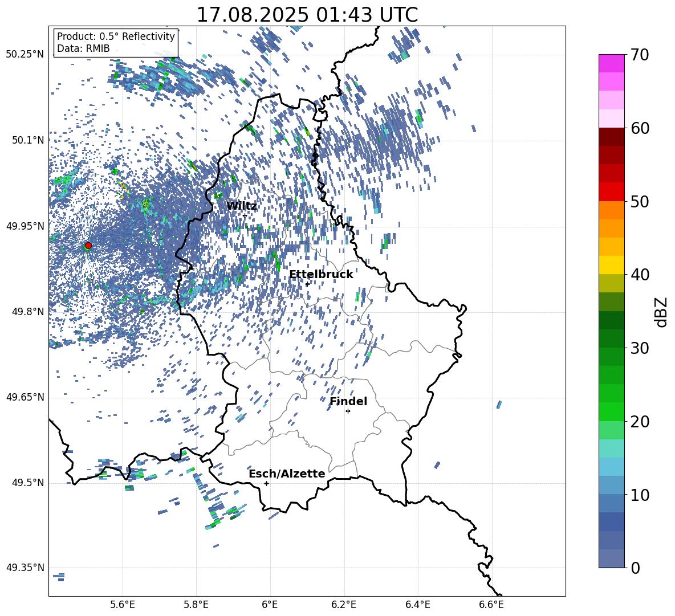Click the bright green colorbar segment above 20
The image size is (675, 616).
tap(611, 411)
